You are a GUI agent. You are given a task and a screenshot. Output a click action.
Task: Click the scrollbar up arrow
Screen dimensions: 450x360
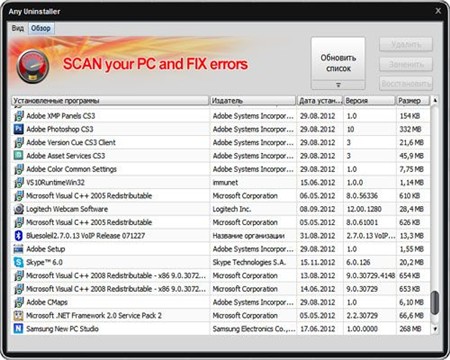(435, 100)
